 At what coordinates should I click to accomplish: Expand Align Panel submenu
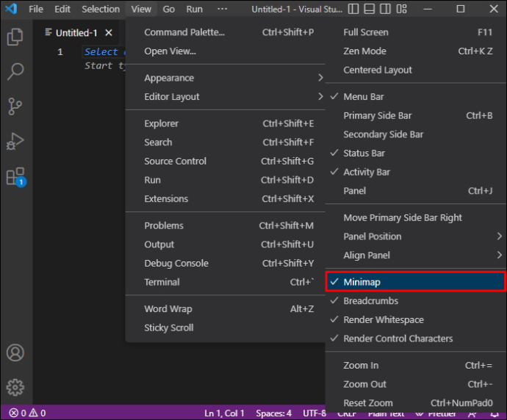click(x=415, y=256)
